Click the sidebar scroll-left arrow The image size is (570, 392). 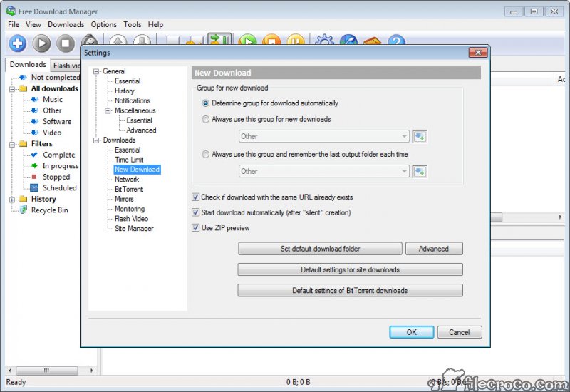coord(10,371)
